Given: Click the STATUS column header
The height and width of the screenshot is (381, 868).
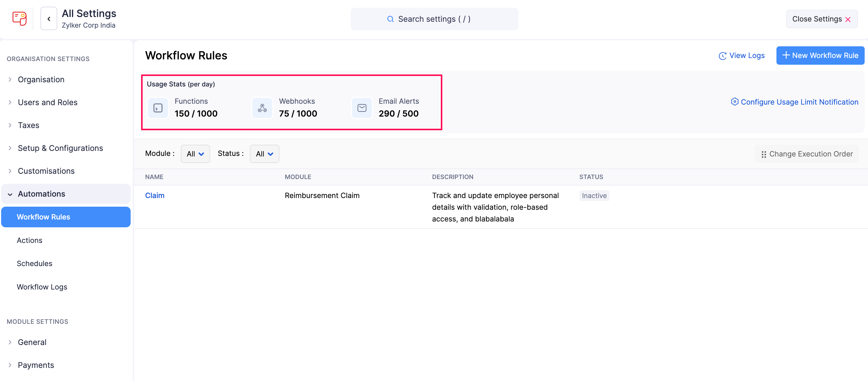Looking at the screenshot, I should point(591,177).
